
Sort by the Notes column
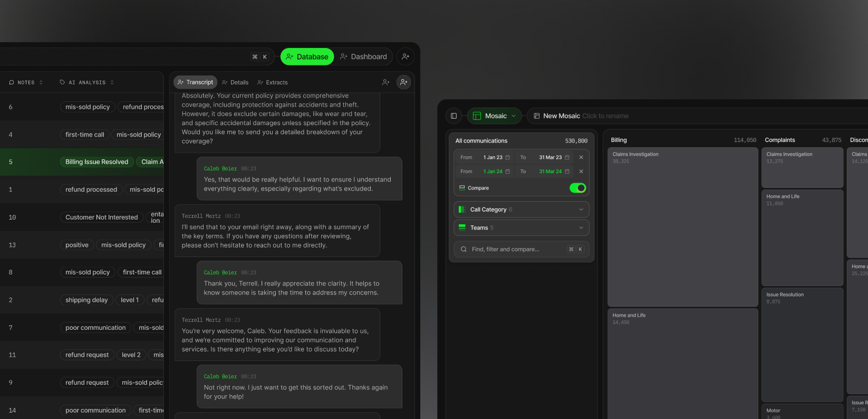26,82
